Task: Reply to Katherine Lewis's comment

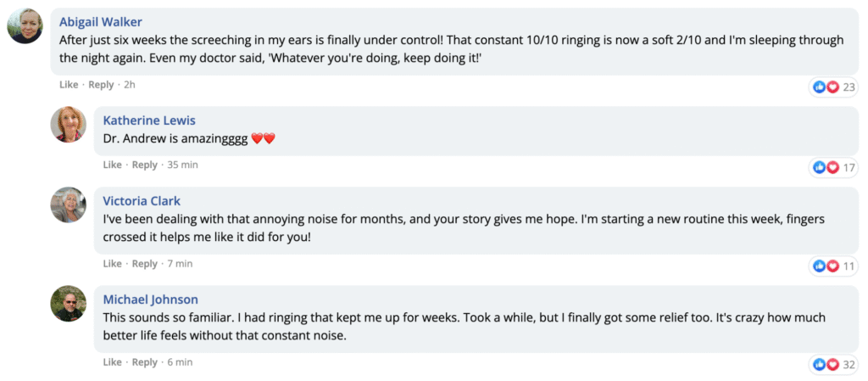Action: pos(144,165)
